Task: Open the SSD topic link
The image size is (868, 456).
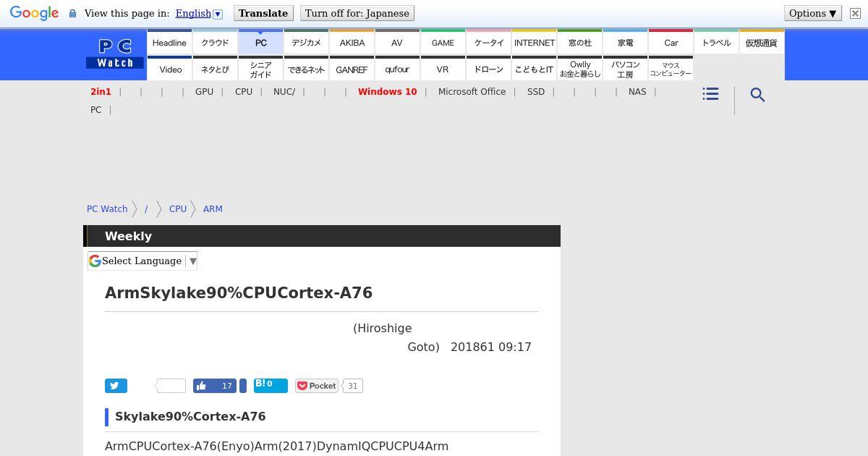Action: [x=536, y=92]
